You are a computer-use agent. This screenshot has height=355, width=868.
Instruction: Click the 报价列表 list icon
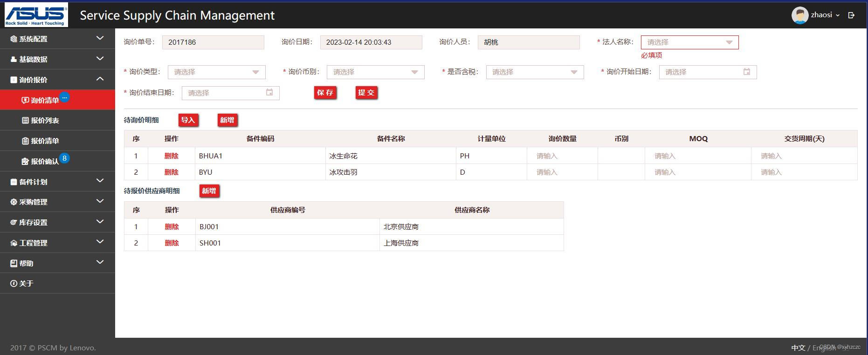click(x=25, y=120)
